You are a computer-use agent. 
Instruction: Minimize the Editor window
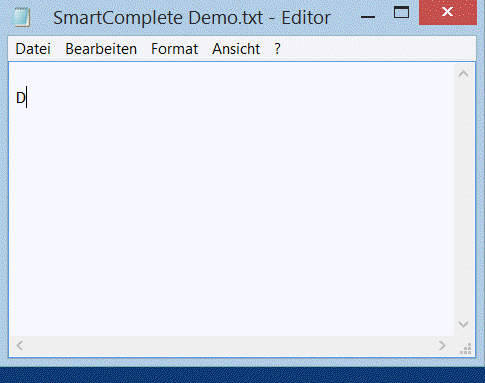tap(368, 17)
